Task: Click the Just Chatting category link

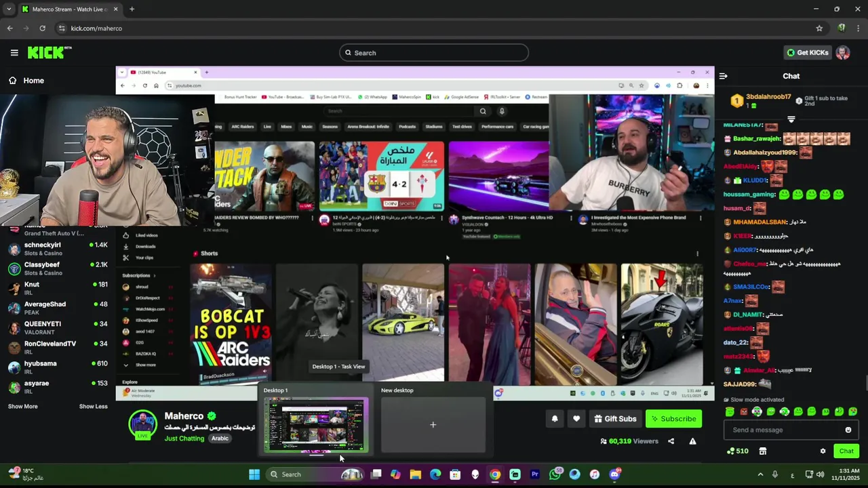Action: [184, 439]
